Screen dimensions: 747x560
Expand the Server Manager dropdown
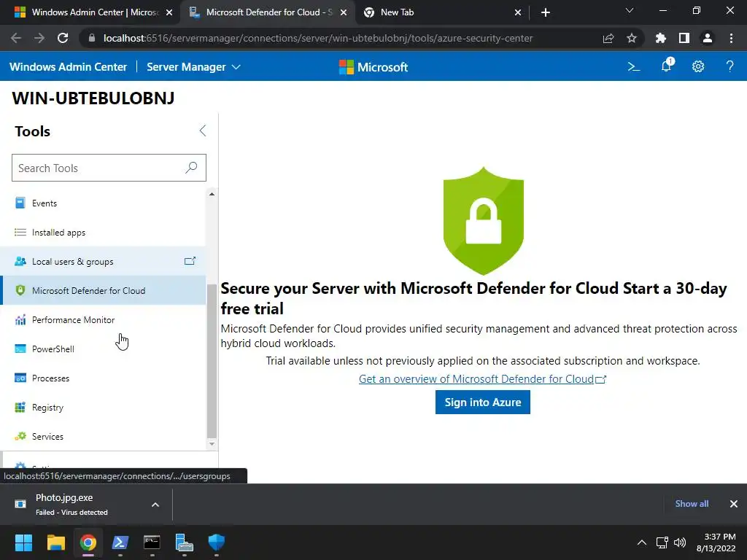point(193,66)
